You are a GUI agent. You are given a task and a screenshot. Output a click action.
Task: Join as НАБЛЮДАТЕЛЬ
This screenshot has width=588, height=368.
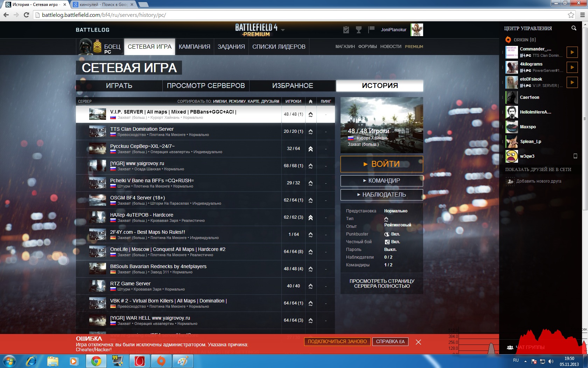click(382, 195)
